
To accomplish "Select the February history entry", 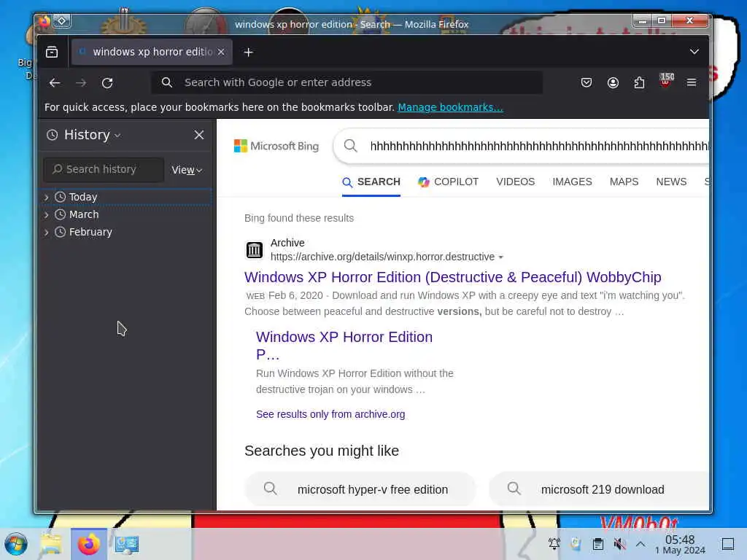I will click(x=126, y=233).
